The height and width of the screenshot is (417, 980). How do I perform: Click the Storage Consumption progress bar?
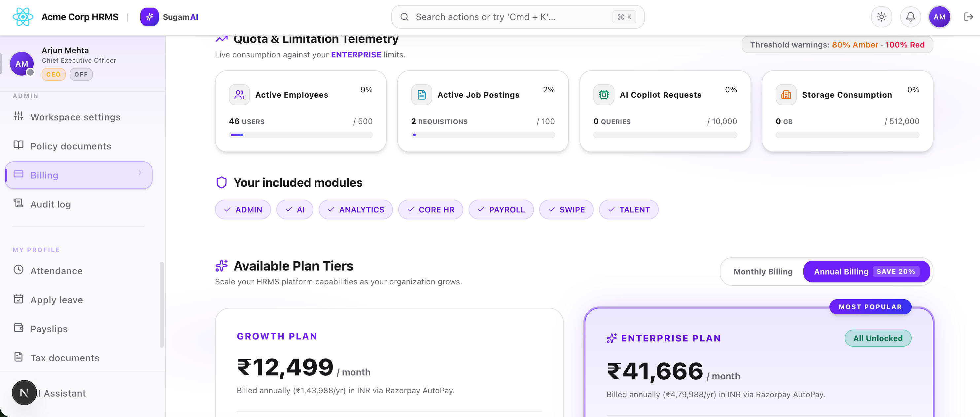[847, 135]
